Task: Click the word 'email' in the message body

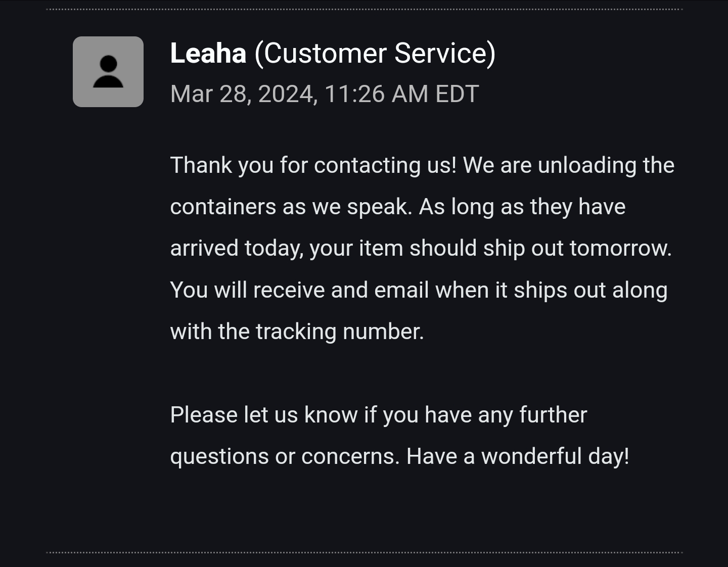Action: coord(401,291)
